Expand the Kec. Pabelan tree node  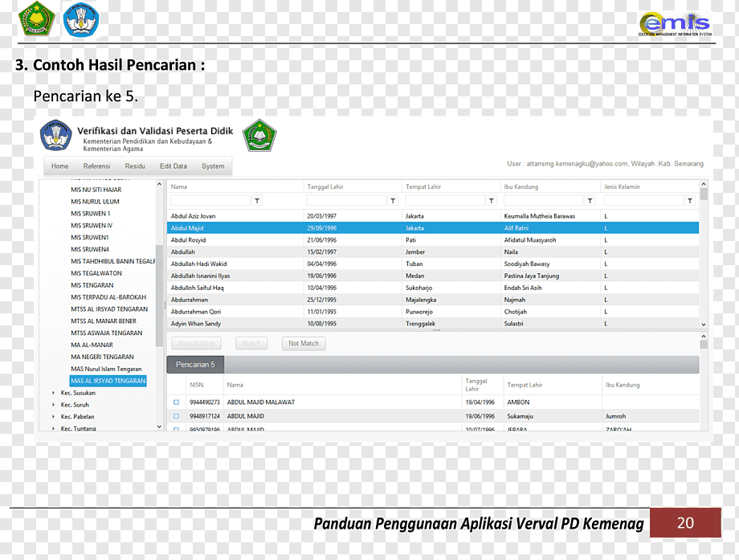pyautogui.click(x=53, y=417)
